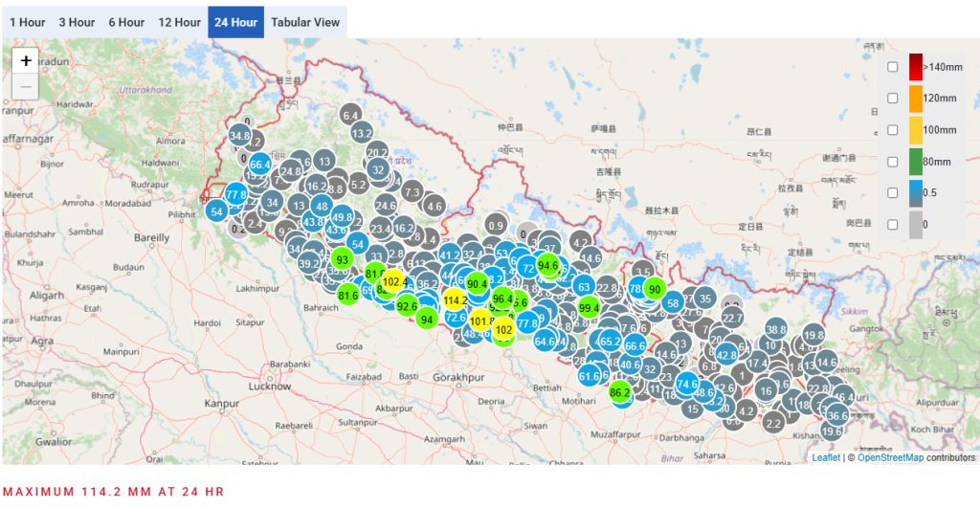Click the map zoom in plus button
The width and height of the screenshot is (980, 509).
click(26, 60)
